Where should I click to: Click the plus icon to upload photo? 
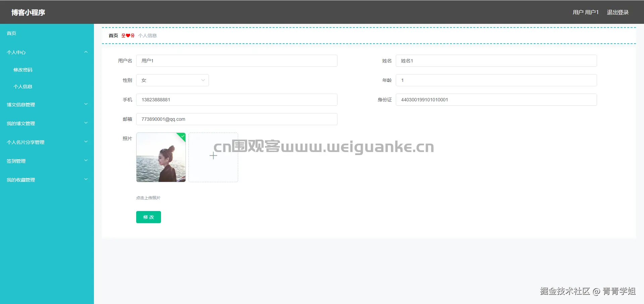tap(213, 156)
